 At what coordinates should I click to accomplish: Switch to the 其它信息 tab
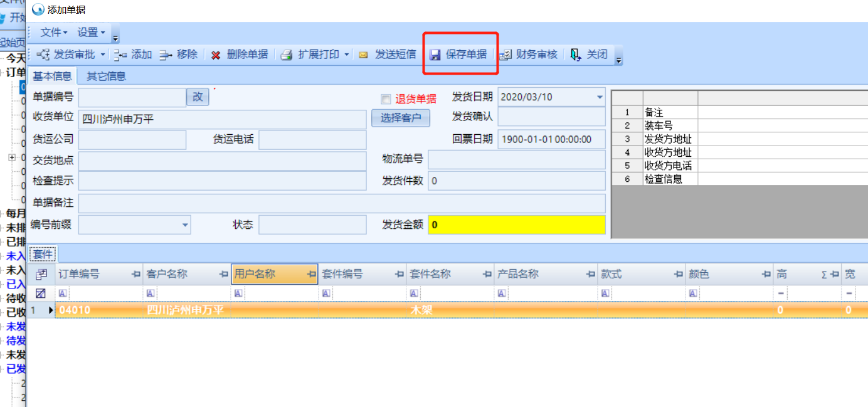tap(106, 77)
